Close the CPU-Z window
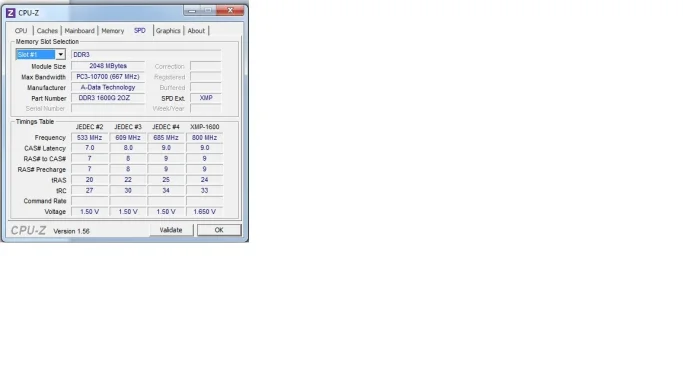683x384 pixels. tap(230, 10)
